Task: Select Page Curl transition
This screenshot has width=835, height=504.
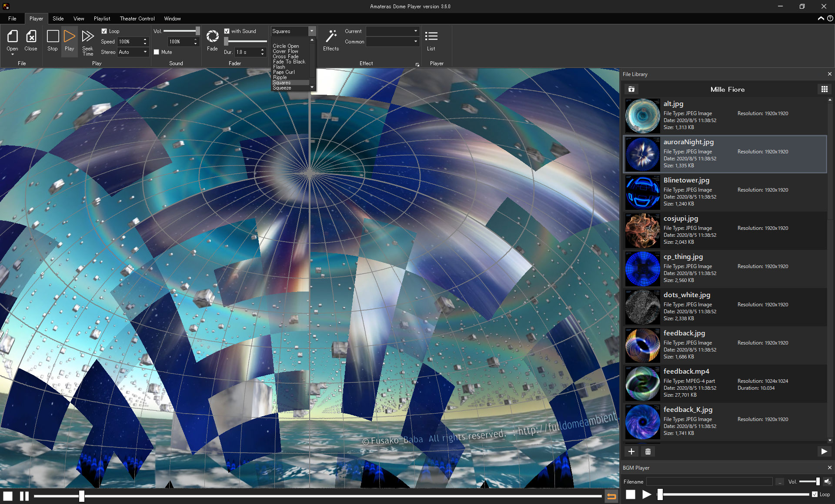Action: tap(284, 72)
